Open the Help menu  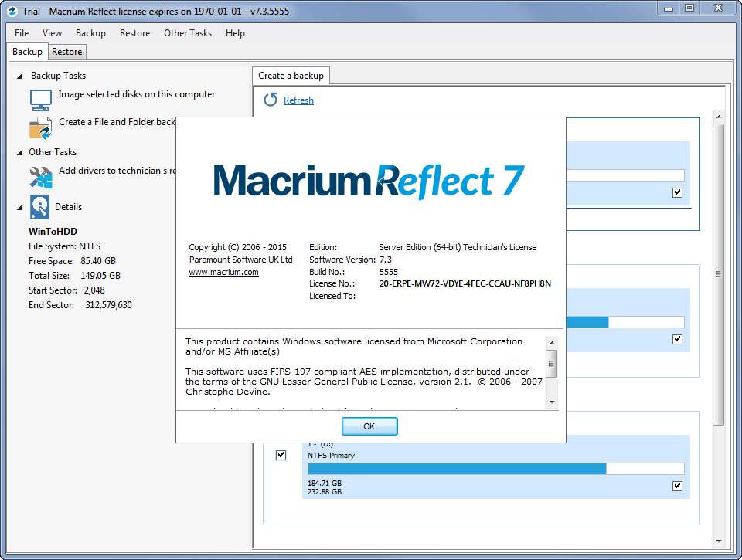tap(235, 33)
